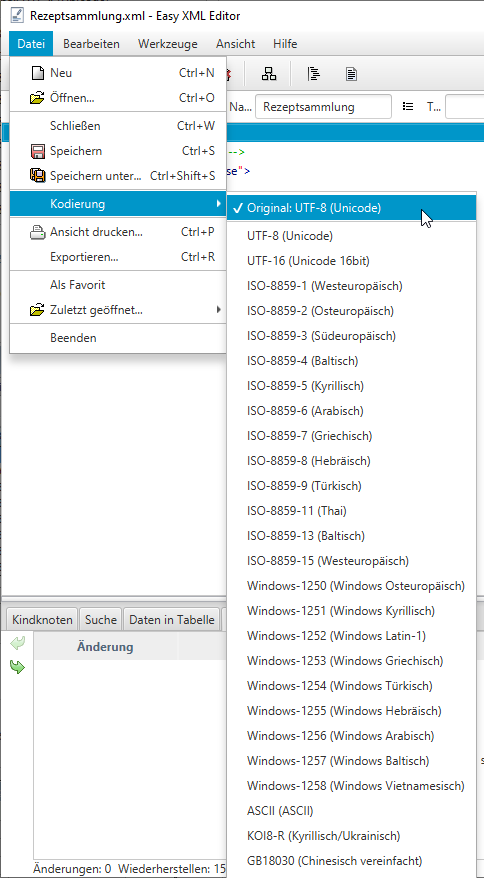Click the Speichern floppy disk icon
The height and width of the screenshot is (878, 484).
[x=37, y=151]
